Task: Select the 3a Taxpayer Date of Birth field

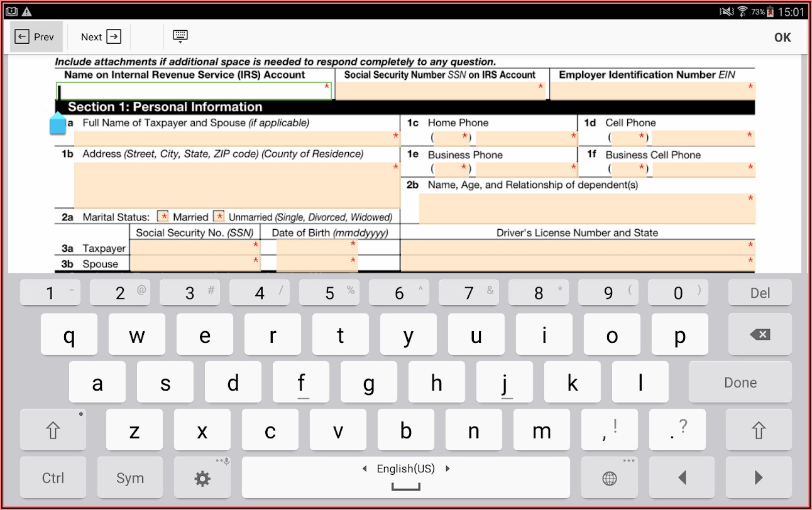Action: click(x=317, y=247)
